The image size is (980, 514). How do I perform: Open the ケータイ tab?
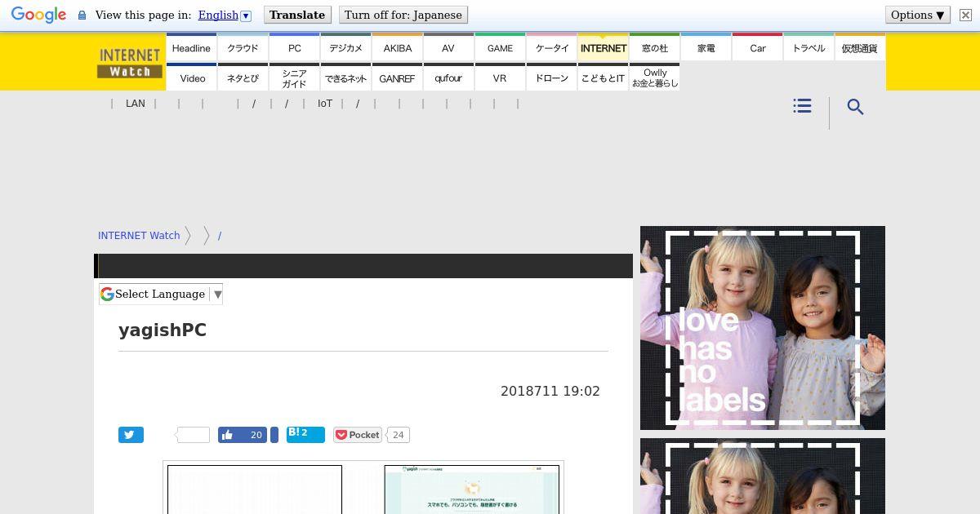point(551,47)
